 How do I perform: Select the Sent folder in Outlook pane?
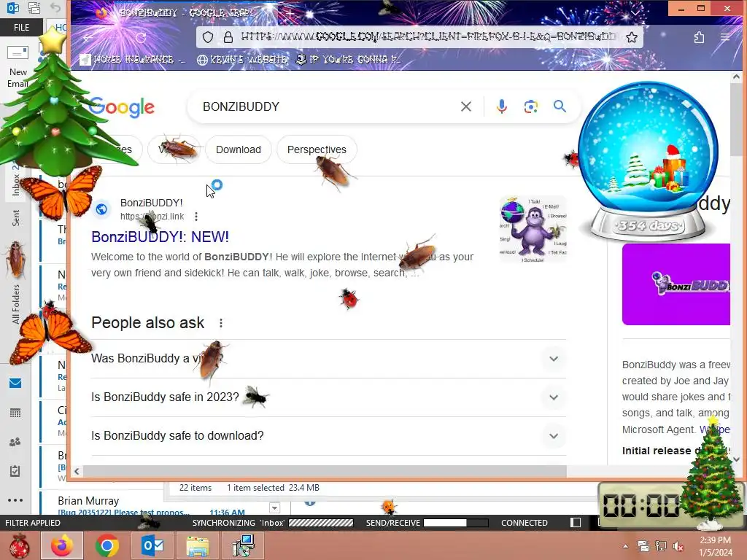pyautogui.click(x=16, y=218)
